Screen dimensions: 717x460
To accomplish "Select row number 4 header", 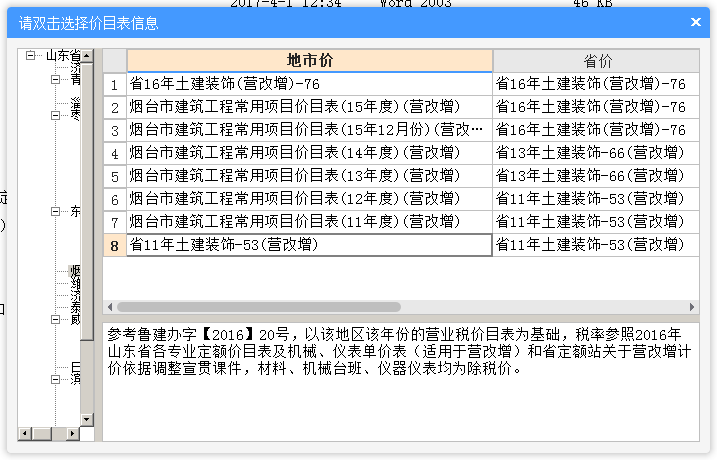I will point(115,153).
